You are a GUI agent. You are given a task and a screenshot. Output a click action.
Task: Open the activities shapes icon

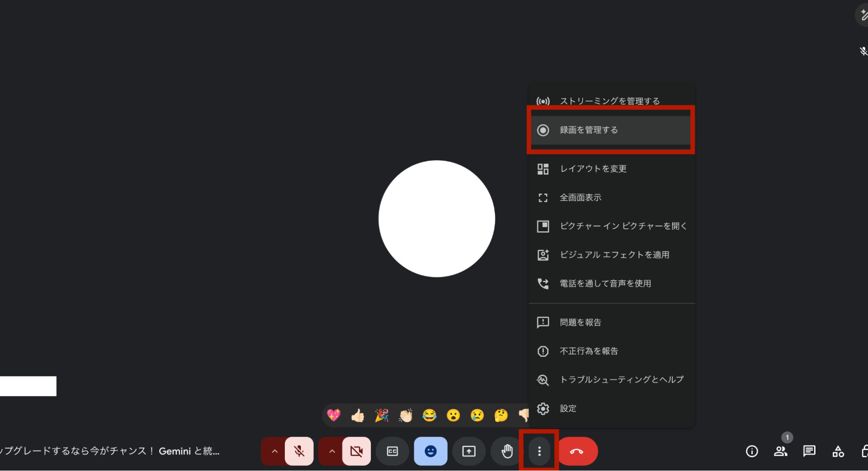click(838, 451)
